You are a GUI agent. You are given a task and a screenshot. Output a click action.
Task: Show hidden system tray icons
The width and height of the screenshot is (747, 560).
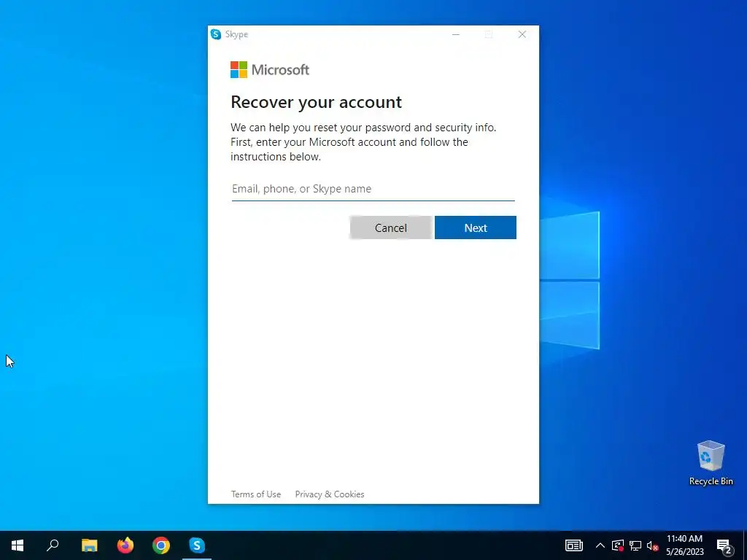point(600,545)
